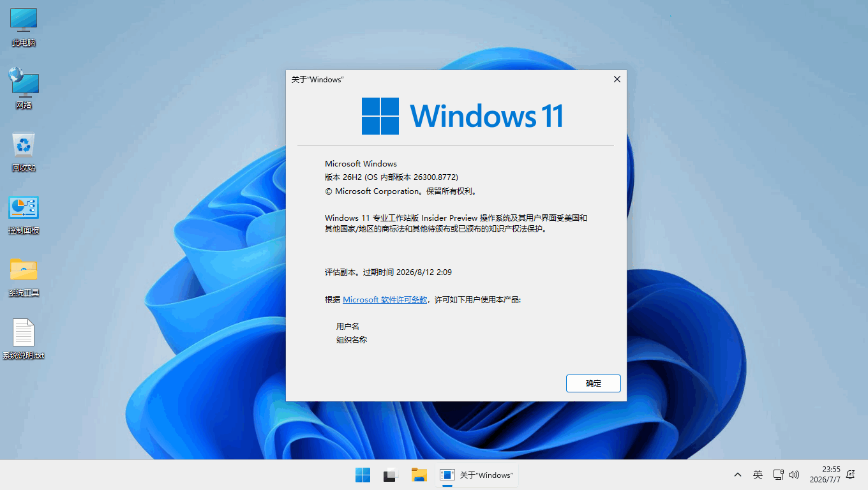The height and width of the screenshot is (490, 868).
Task: Open the 此电脑 desktop icon
Action: click(24, 28)
